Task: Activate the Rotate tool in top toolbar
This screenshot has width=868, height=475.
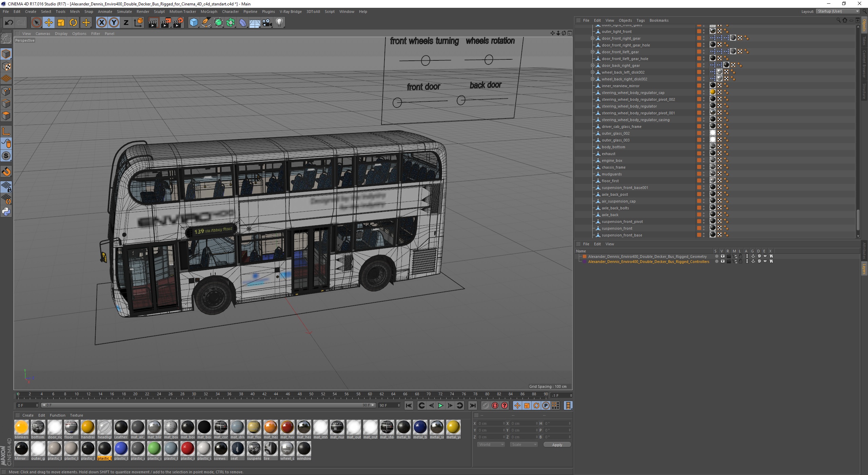Action: coord(73,22)
